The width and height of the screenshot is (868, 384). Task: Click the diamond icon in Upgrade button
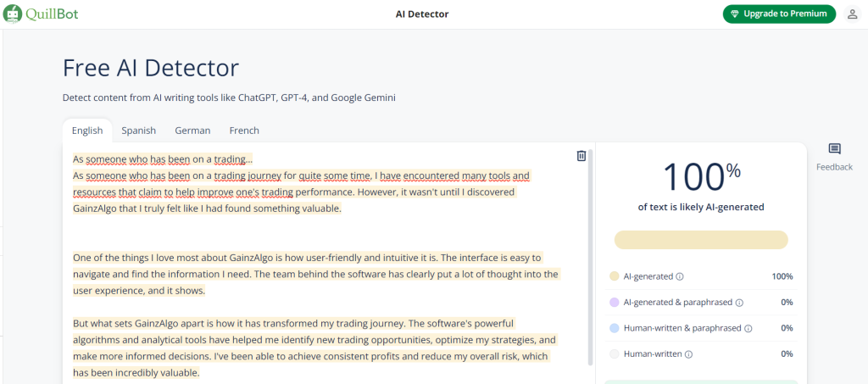click(x=734, y=14)
